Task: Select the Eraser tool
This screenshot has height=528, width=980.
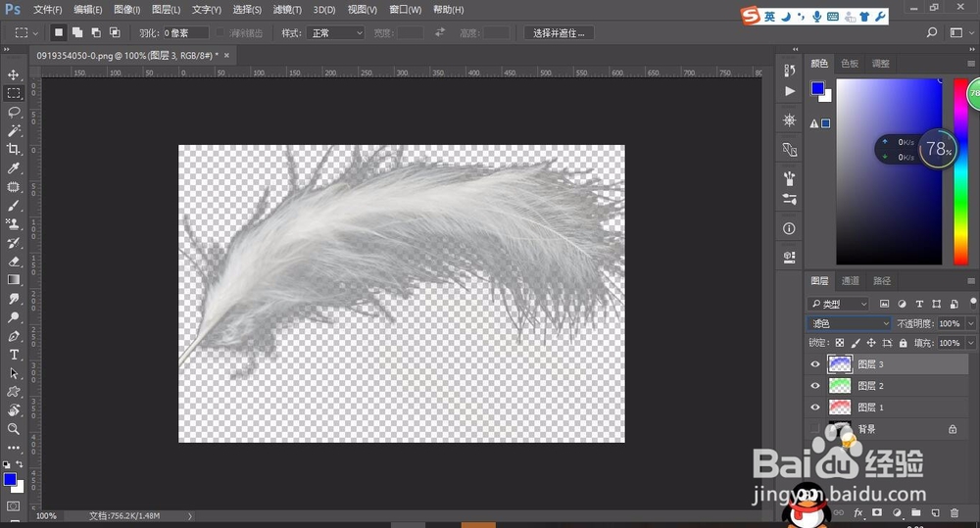Action: coord(13,262)
